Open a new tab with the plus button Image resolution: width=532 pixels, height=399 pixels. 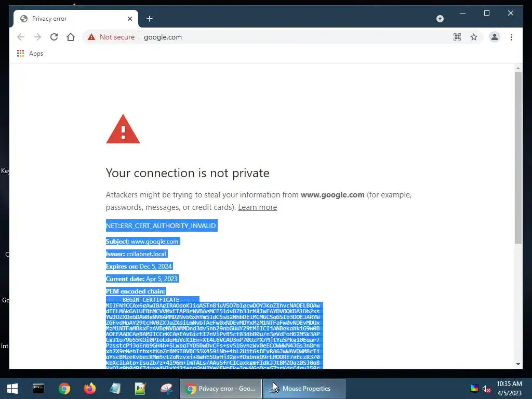coord(150,19)
